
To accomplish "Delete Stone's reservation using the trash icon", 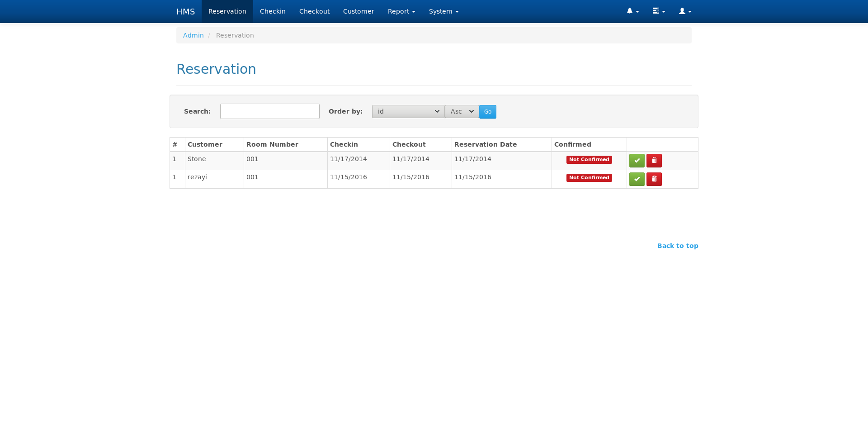I will 654,160.
